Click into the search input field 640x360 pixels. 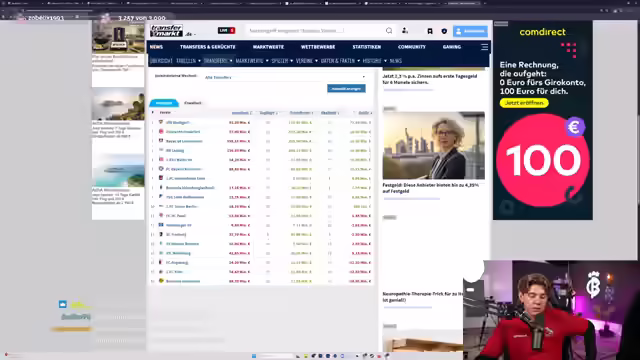(x=314, y=31)
